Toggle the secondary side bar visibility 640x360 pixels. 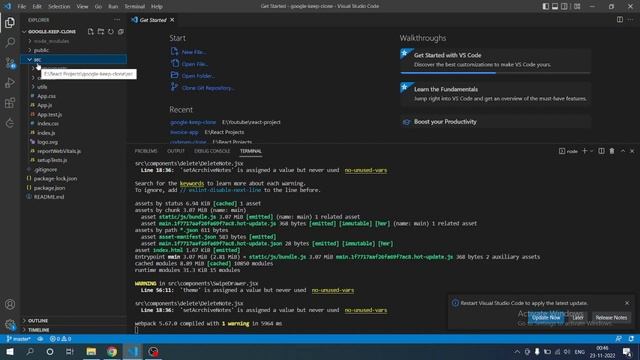pos(564,7)
